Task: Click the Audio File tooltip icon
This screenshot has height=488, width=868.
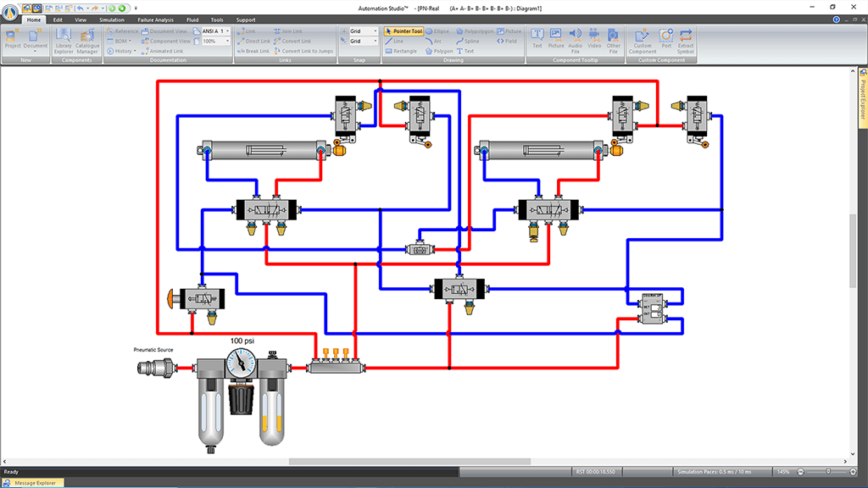Action: click(x=575, y=39)
